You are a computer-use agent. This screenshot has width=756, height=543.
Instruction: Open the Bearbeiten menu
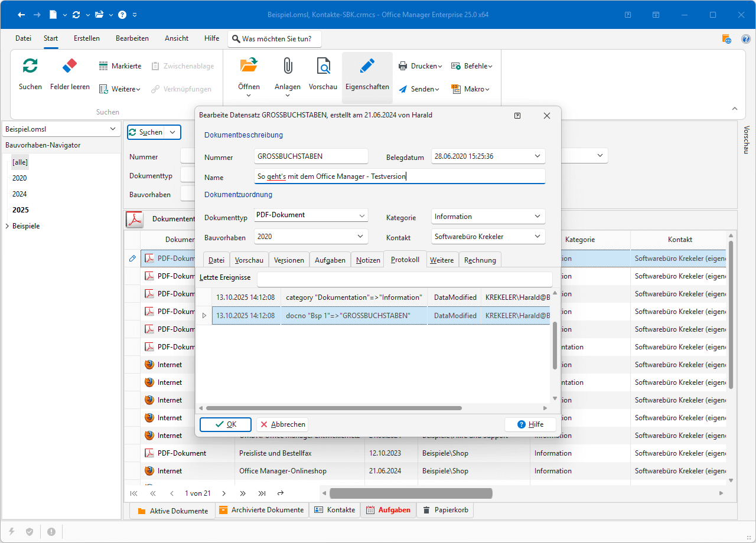tap(132, 38)
